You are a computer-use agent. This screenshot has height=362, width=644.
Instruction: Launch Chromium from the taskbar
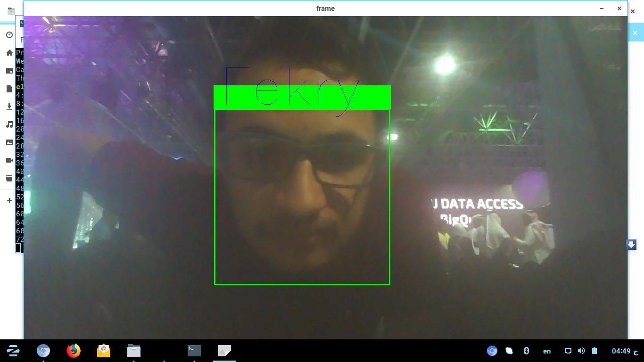pos(43,351)
